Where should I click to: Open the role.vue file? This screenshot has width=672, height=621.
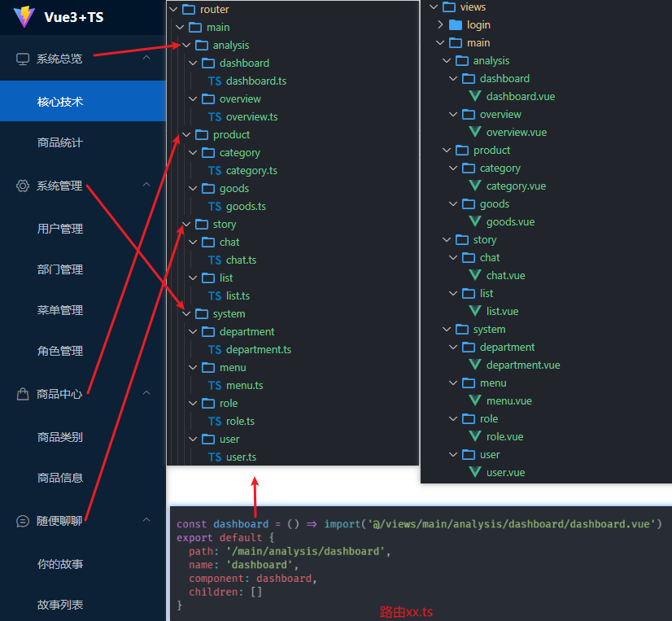click(505, 436)
